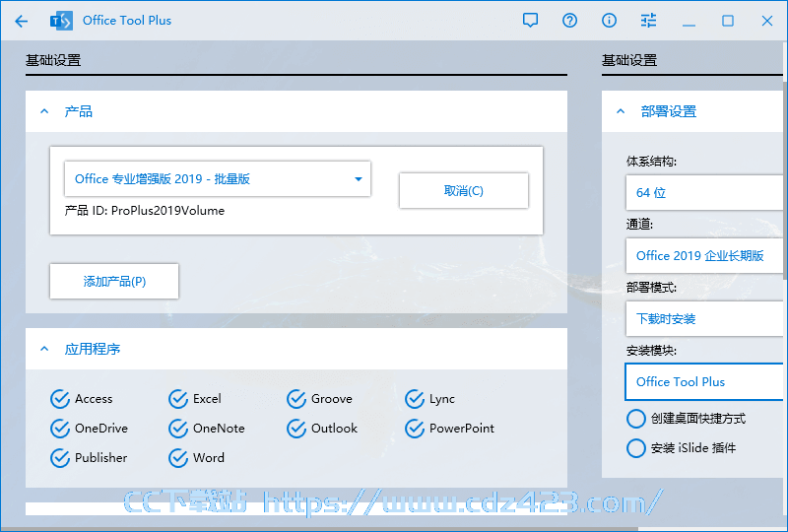
Task: Close the Office Tool Plus window
Action: [x=767, y=21]
